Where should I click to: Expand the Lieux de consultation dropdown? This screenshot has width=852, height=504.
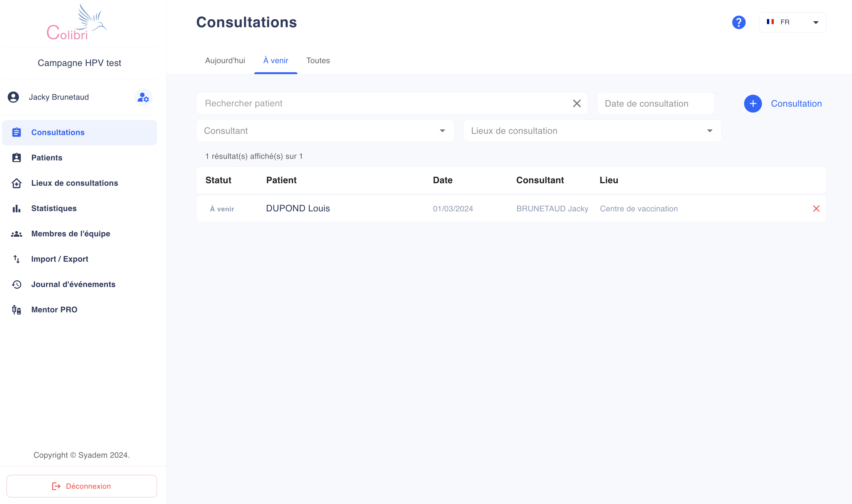[x=592, y=131]
